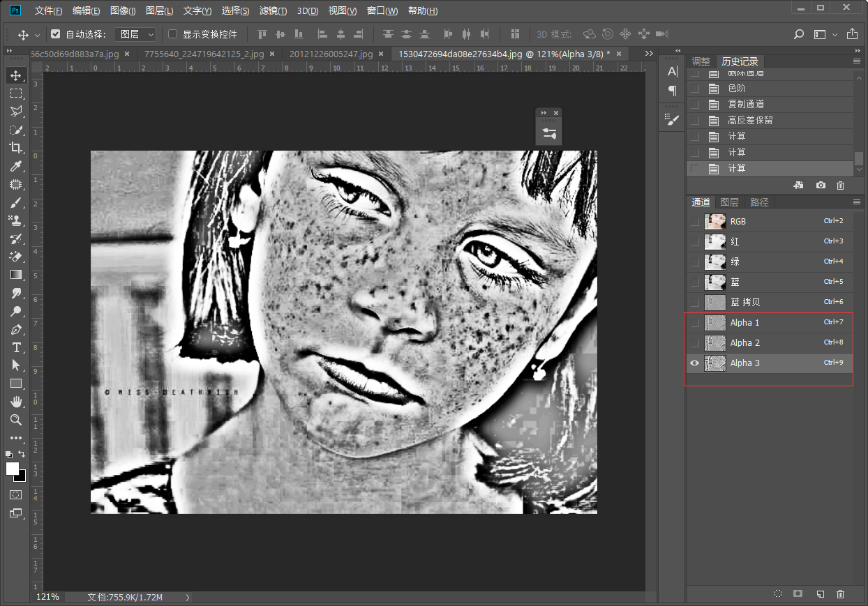The width and height of the screenshot is (868, 606).
Task: Click the foreground color swatch
Action: 13,469
